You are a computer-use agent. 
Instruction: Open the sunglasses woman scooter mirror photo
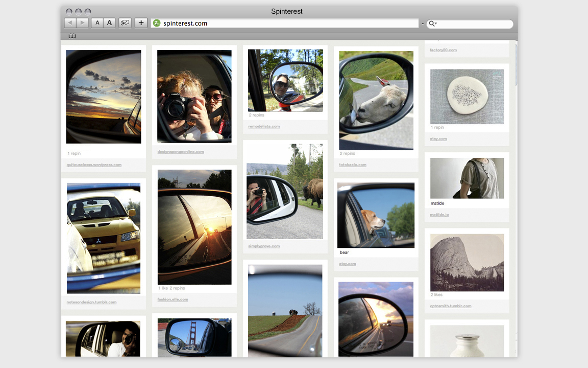285,80
